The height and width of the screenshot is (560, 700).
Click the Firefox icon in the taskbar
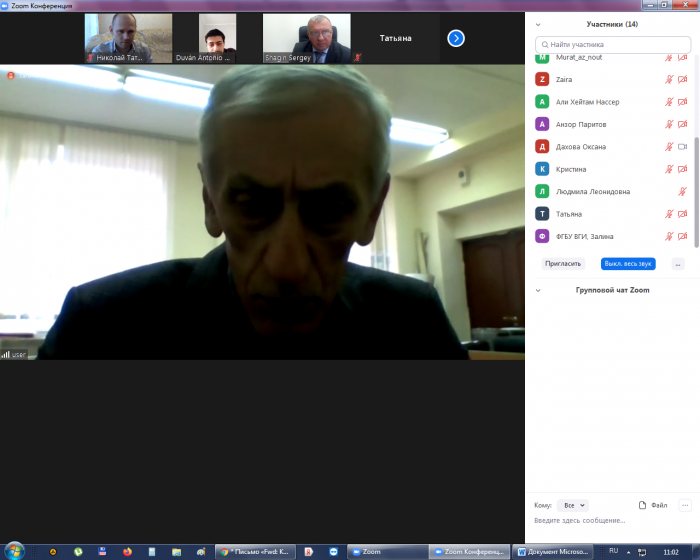127,551
